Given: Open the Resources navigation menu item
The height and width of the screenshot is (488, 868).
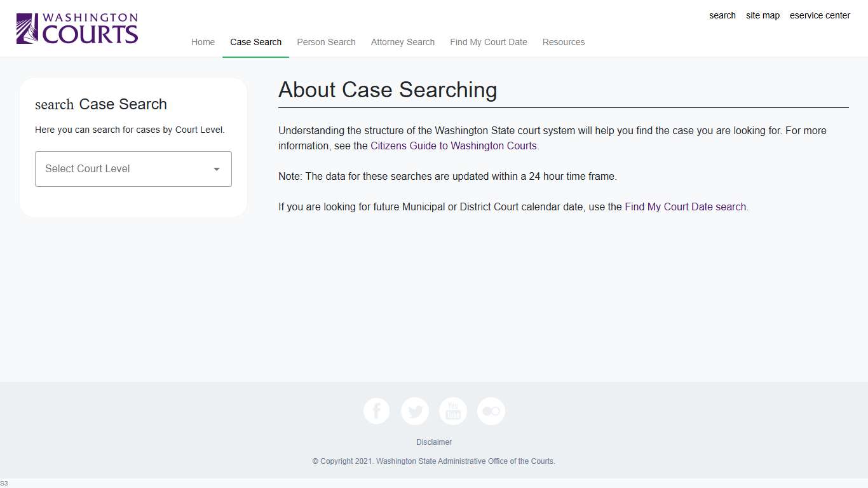Looking at the screenshot, I should point(563,42).
